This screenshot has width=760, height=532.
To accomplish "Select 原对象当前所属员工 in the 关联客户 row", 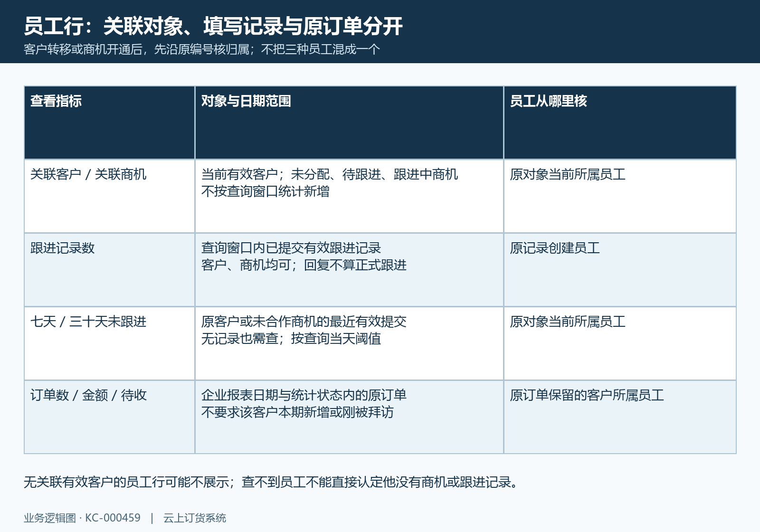I will (x=568, y=174).
